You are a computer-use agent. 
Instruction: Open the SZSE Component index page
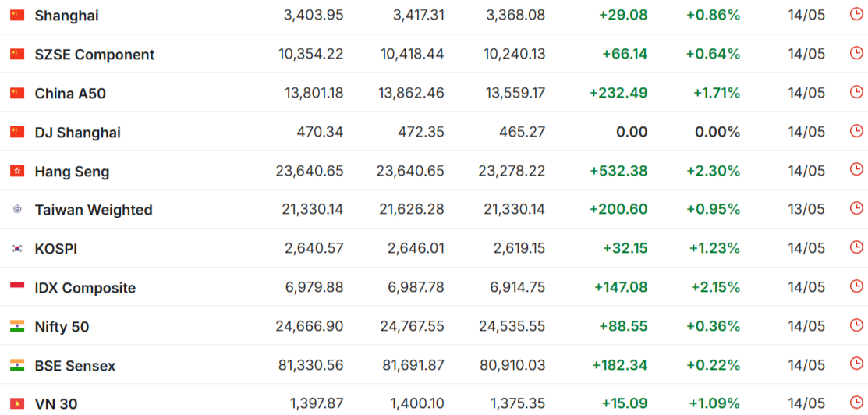click(x=94, y=55)
